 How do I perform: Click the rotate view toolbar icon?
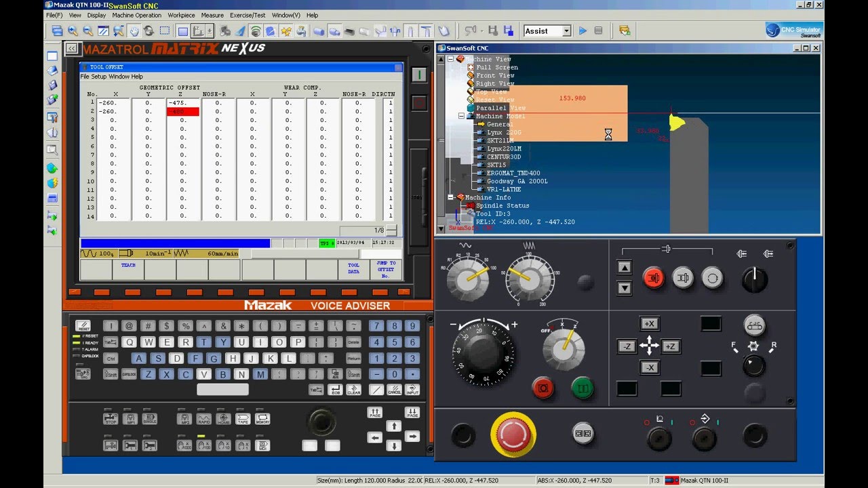149,30
